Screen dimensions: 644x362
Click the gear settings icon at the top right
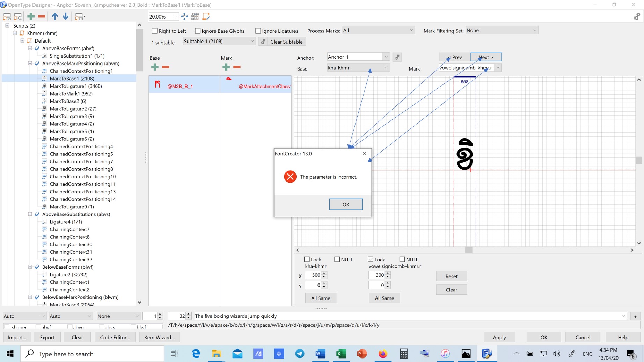pos(637,16)
